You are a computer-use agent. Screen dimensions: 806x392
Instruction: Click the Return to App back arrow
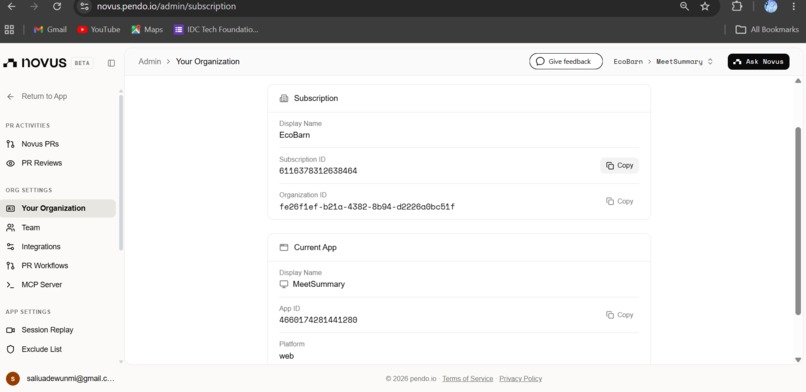coord(10,97)
